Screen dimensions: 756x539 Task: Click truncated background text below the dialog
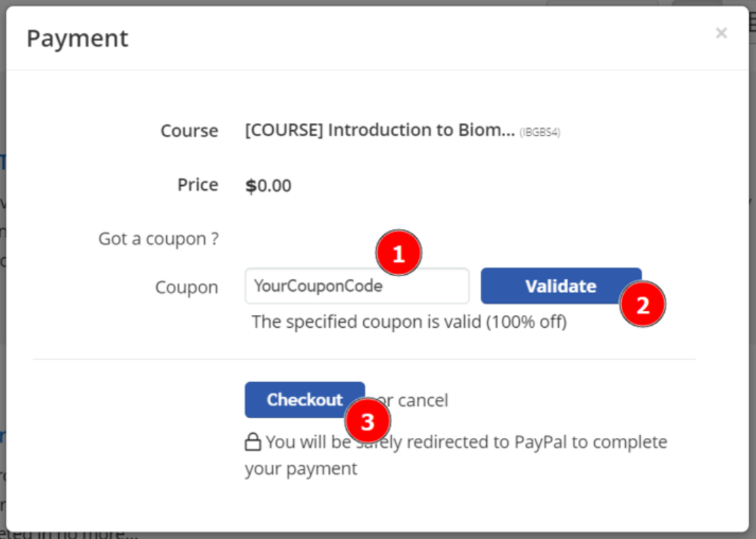(x=69, y=534)
